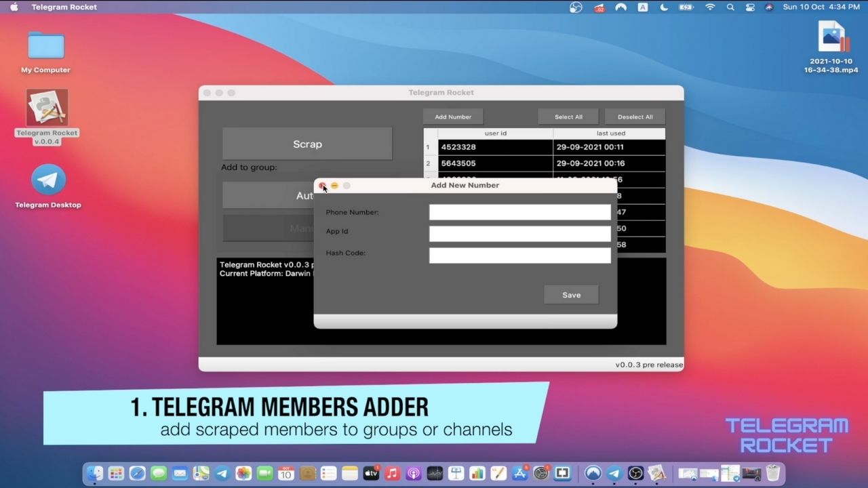
Task: Open the Music app in dock
Action: point(392,473)
